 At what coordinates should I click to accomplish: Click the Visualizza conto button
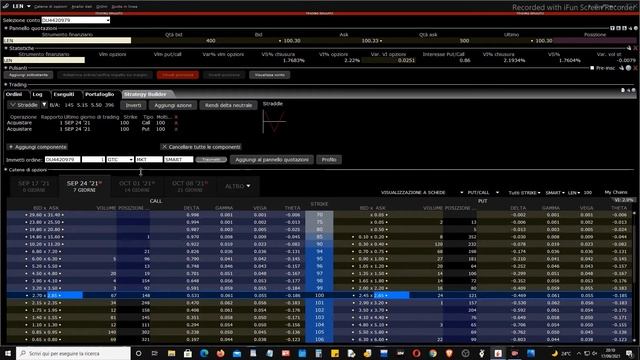tap(269, 75)
